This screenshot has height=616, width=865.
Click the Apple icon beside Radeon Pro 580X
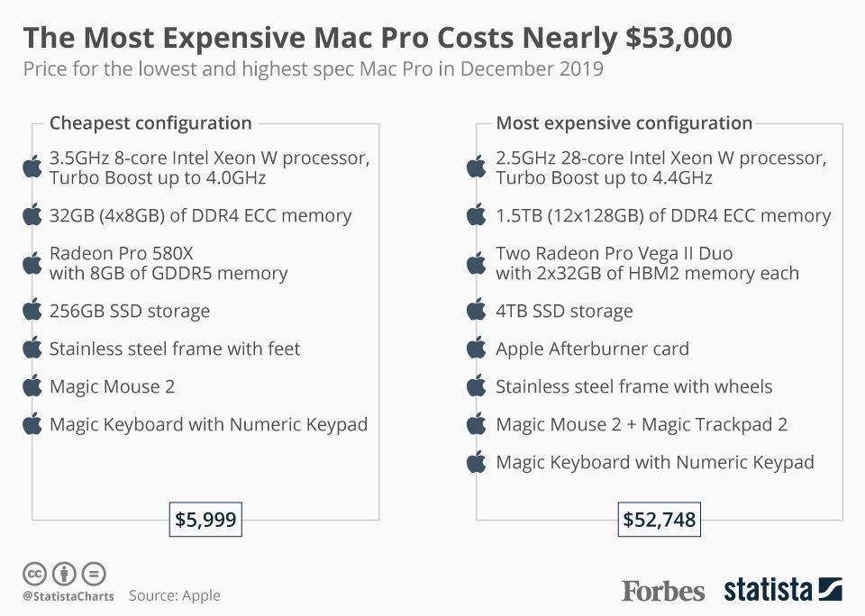(32, 263)
